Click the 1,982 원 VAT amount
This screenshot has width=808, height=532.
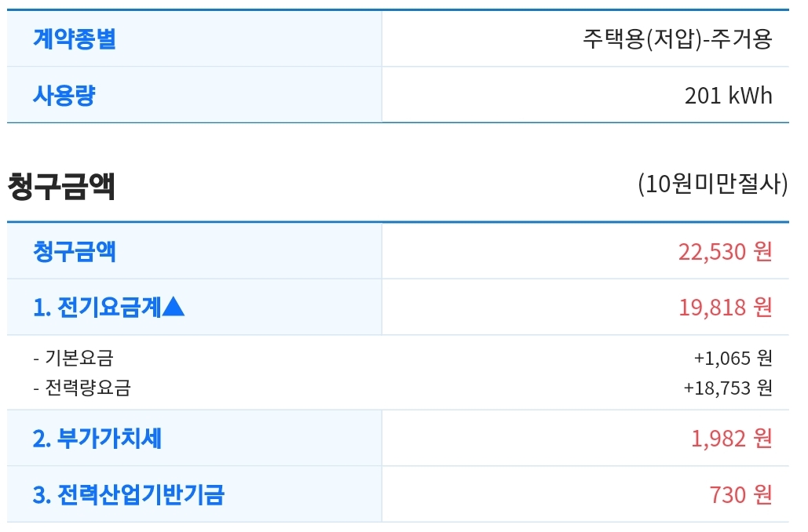731,439
